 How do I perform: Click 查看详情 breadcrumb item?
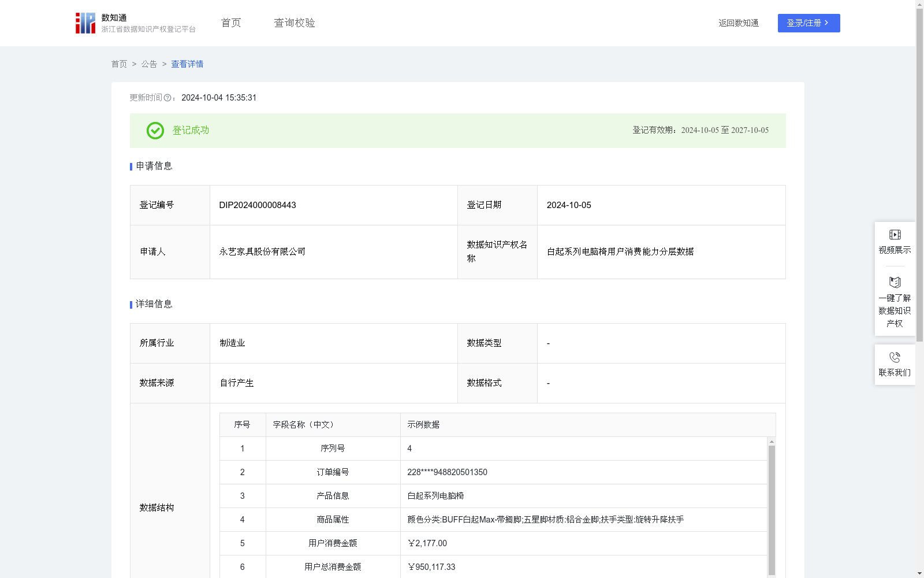[x=187, y=64]
